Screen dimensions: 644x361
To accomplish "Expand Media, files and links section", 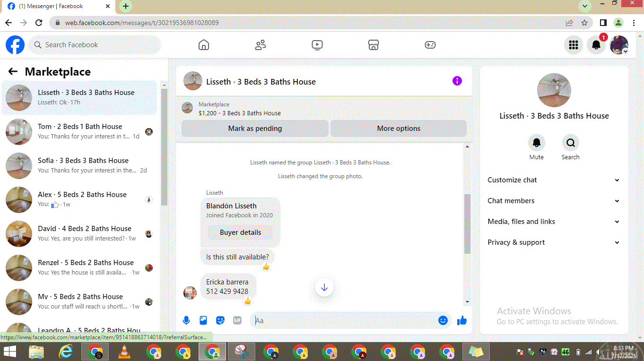I will [554, 222].
